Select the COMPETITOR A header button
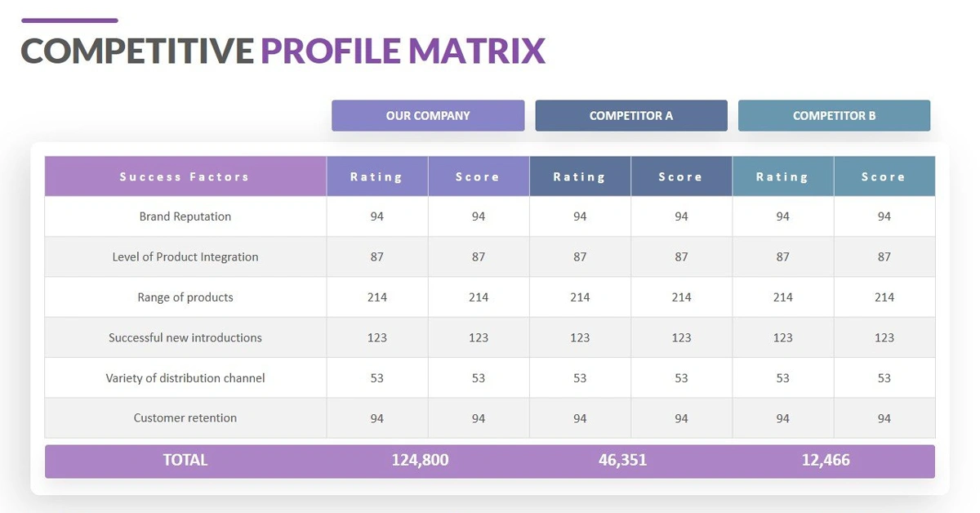 [x=631, y=115]
